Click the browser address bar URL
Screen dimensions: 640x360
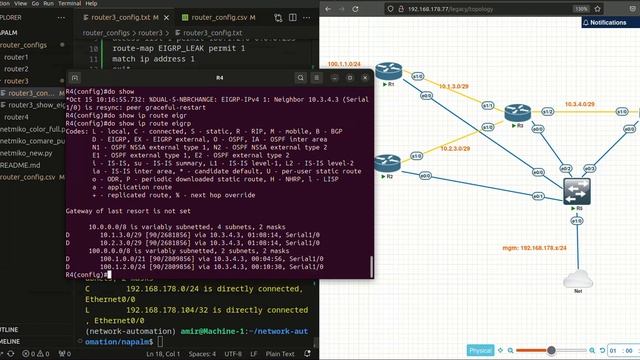click(451, 9)
